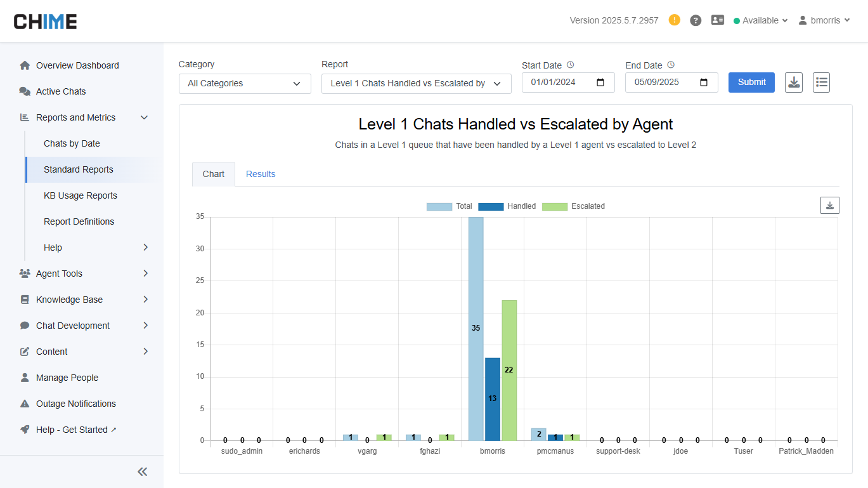The width and height of the screenshot is (868, 488).
Task: Click the End Date input field
Action: tap(663, 82)
